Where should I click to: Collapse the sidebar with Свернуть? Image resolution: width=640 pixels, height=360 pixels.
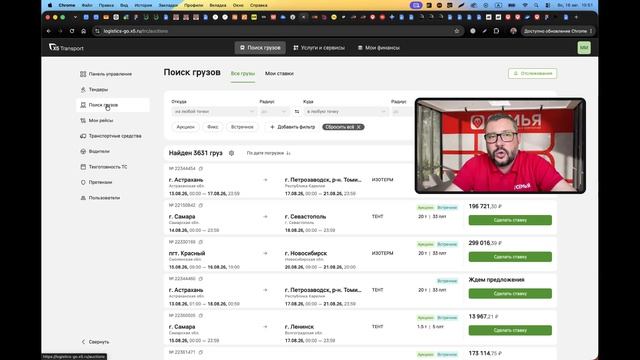pyautogui.click(x=95, y=342)
